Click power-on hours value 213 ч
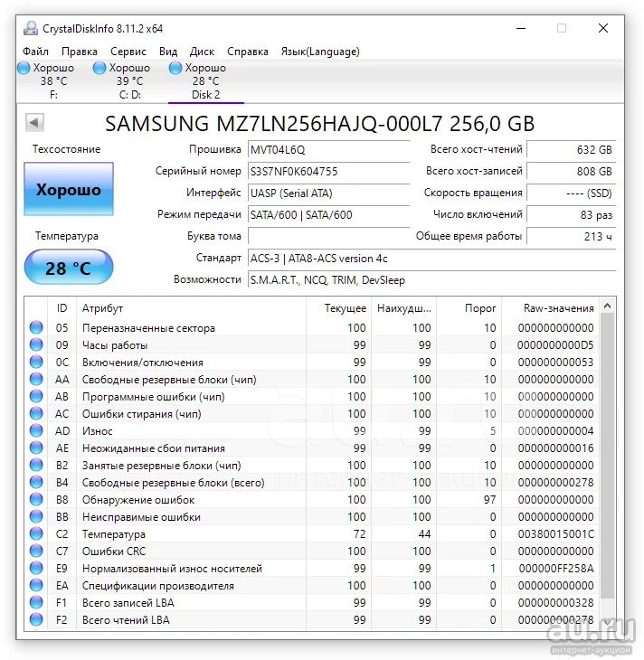This screenshot has width=644, height=660. pos(571,236)
